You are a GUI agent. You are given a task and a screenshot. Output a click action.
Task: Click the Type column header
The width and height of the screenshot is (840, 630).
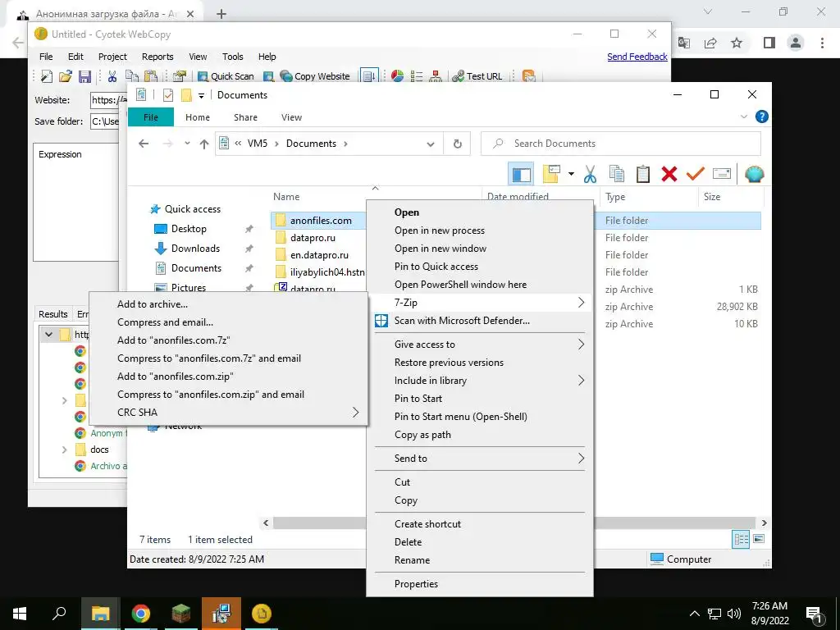click(650, 197)
